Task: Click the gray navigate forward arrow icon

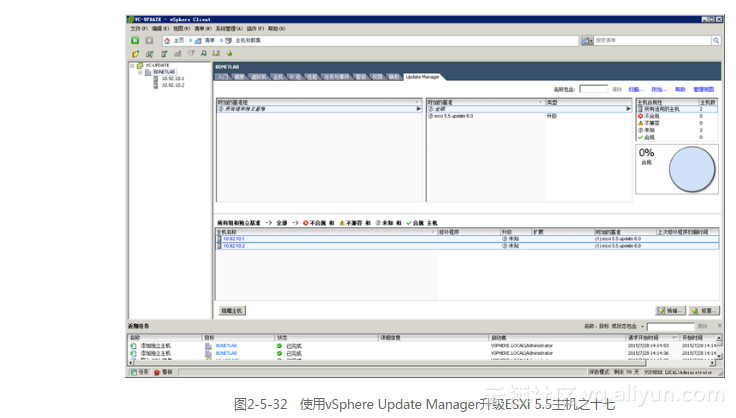Action: [x=149, y=41]
